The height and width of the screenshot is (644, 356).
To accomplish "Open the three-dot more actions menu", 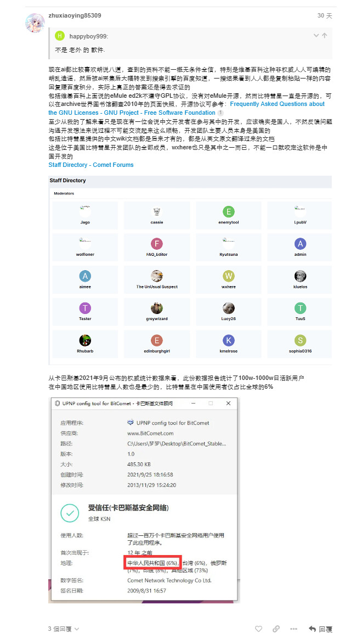I will pos(294,629).
